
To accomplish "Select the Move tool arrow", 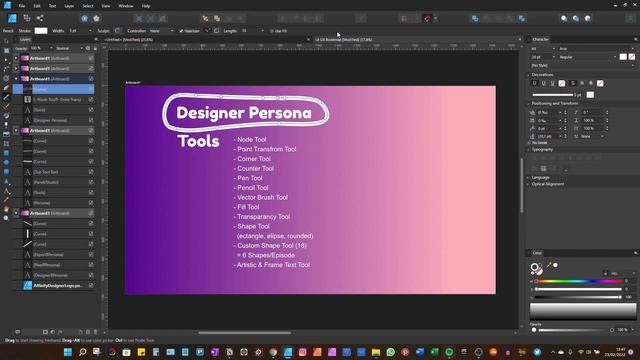I will (x=6, y=41).
